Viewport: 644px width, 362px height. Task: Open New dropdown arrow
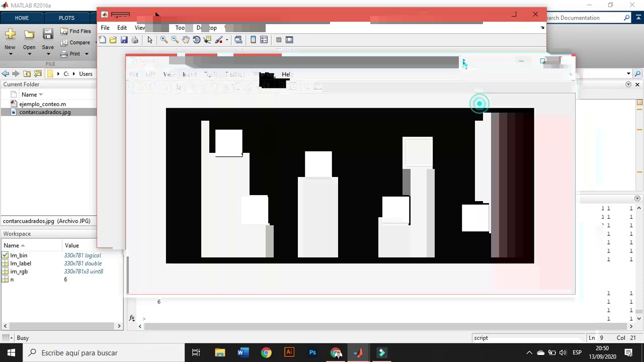coord(10,54)
